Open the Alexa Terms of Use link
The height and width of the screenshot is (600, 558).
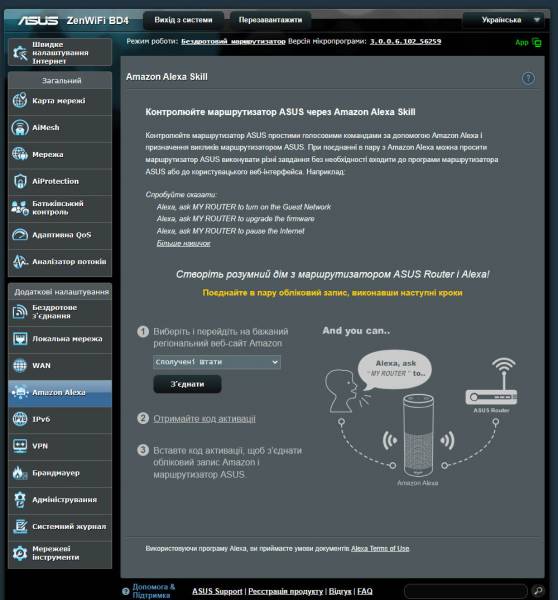tap(380, 548)
